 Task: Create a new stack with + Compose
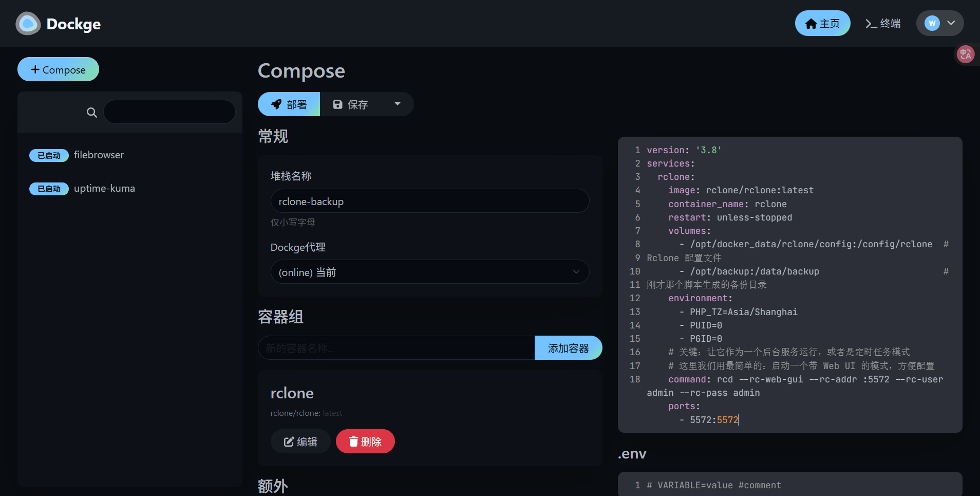58,69
